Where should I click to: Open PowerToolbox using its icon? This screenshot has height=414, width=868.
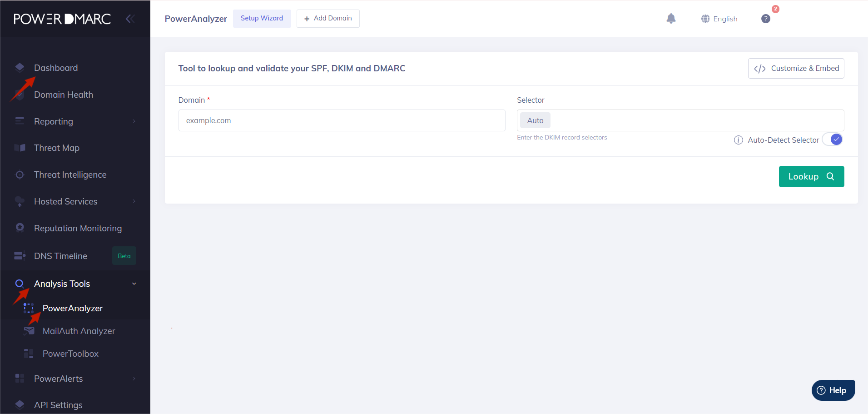pyautogui.click(x=28, y=353)
